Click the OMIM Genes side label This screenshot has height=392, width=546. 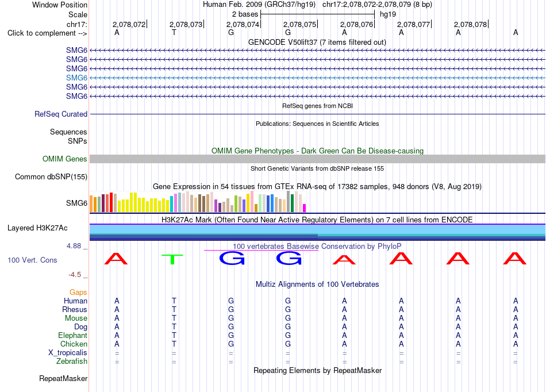(64, 159)
